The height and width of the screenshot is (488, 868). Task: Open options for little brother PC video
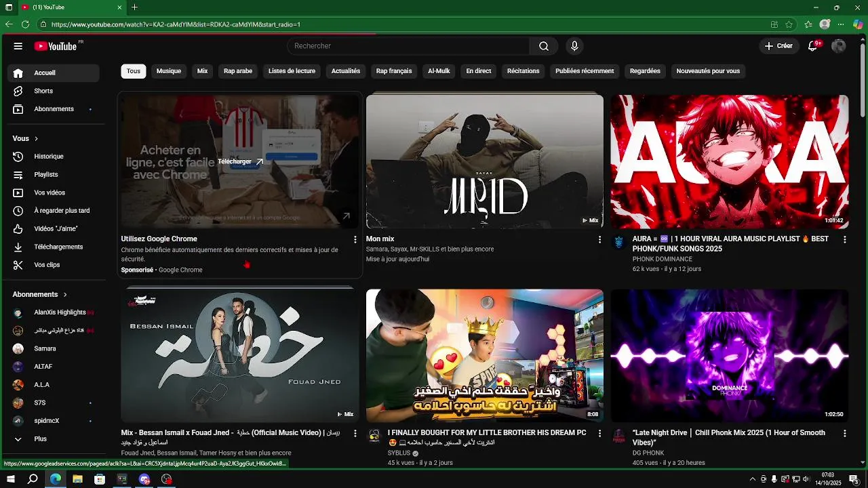point(599,434)
